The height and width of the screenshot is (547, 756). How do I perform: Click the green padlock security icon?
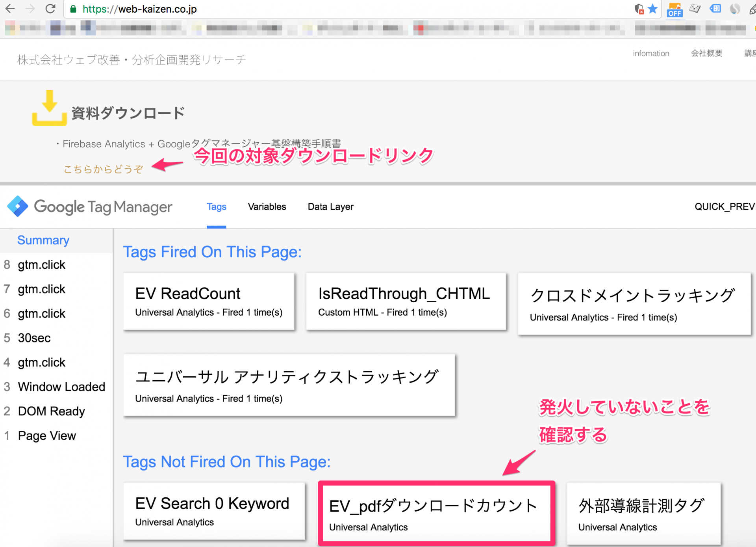(x=73, y=9)
